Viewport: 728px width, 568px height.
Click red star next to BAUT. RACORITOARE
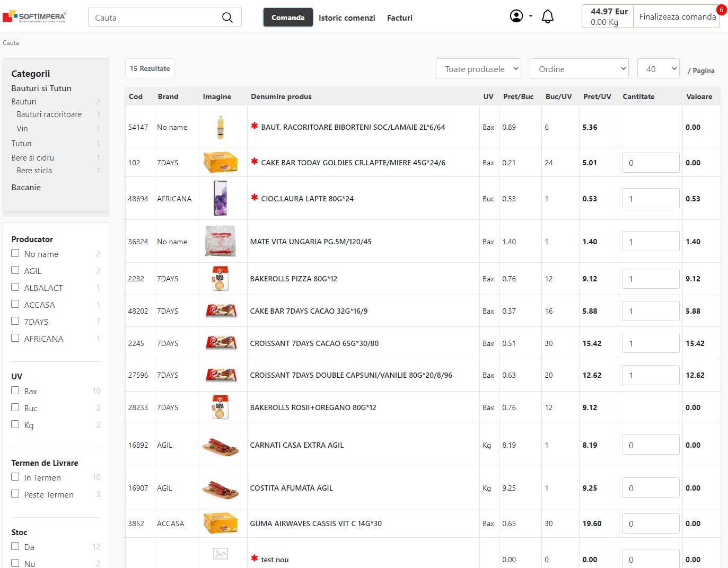(255, 126)
